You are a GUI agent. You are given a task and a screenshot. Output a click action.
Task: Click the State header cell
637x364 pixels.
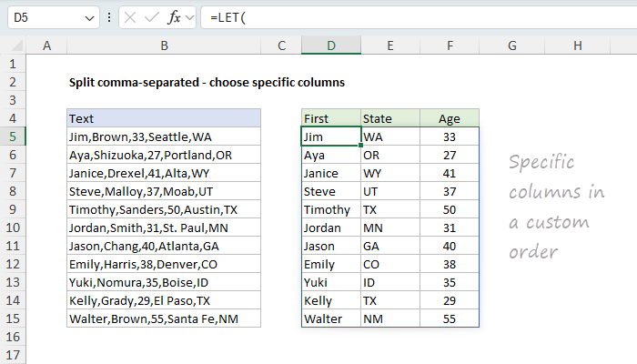(389, 118)
